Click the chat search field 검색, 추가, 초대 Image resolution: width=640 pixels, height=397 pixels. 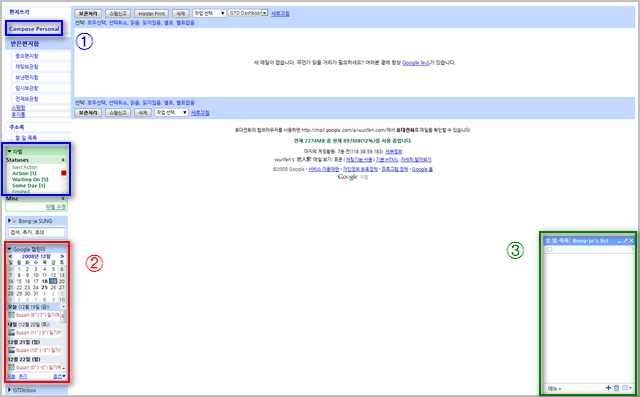36,232
